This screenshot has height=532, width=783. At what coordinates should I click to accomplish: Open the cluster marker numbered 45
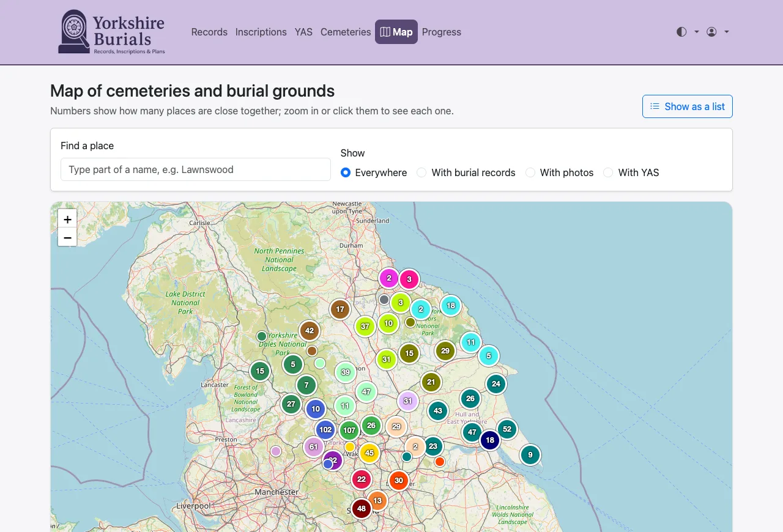[369, 453]
